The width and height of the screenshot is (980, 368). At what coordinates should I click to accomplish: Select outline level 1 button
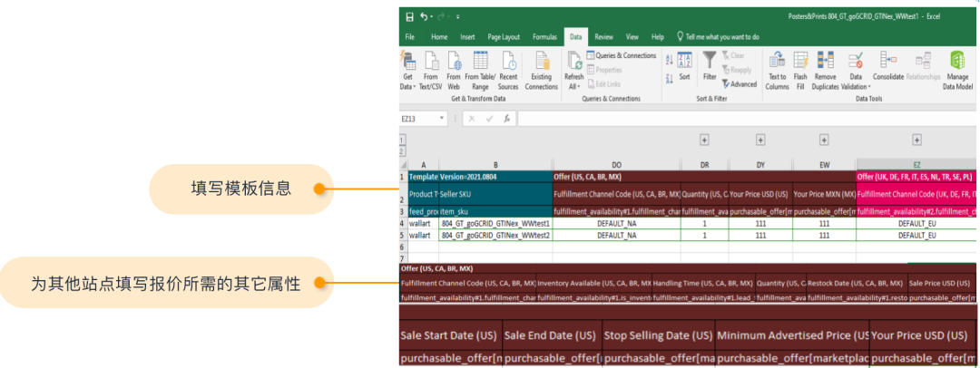402,140
